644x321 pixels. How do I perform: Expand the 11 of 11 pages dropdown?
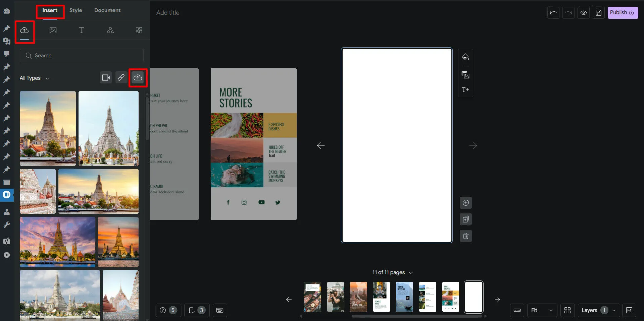click(x=392, y=272)
